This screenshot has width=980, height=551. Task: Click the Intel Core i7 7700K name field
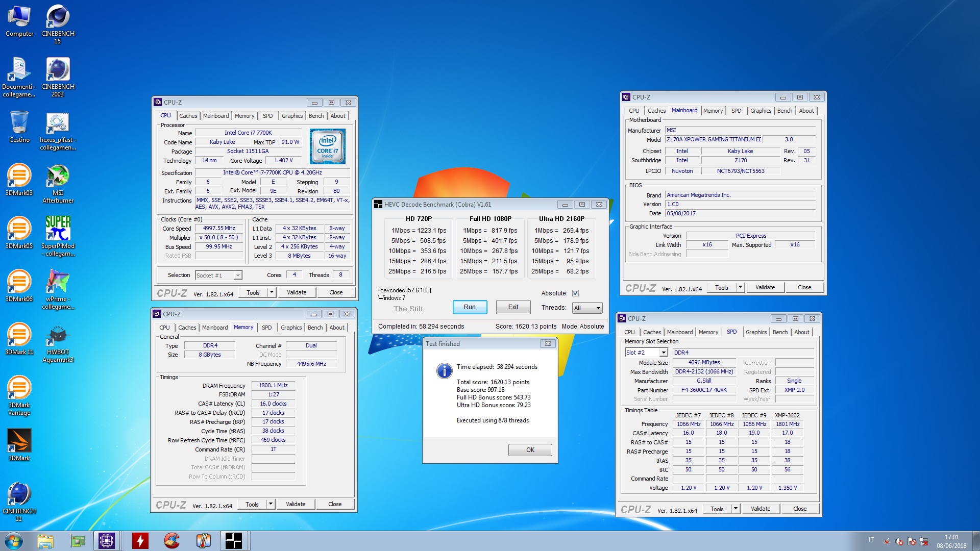[248, 133]
